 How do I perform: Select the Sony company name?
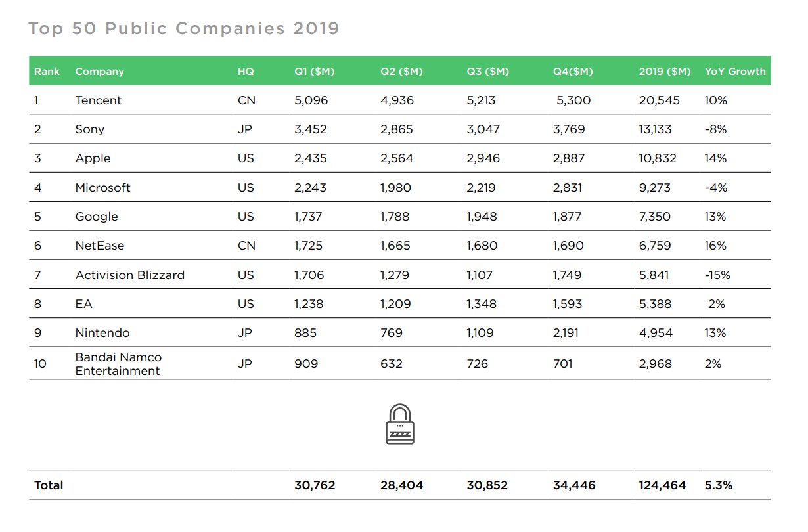[x=90, y=129]
